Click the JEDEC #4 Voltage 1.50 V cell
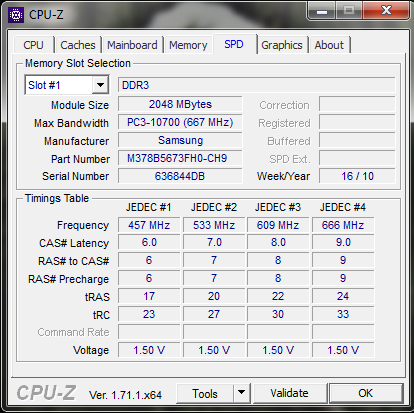The width and height of the screenshot is (414, 413). [343, 350]
